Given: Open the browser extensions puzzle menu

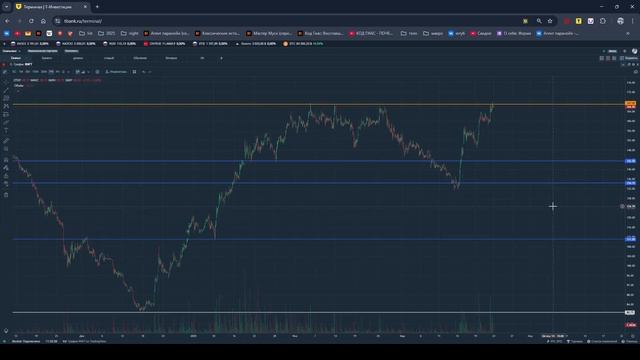Looking at the screenshot, I should coord(603,21).
